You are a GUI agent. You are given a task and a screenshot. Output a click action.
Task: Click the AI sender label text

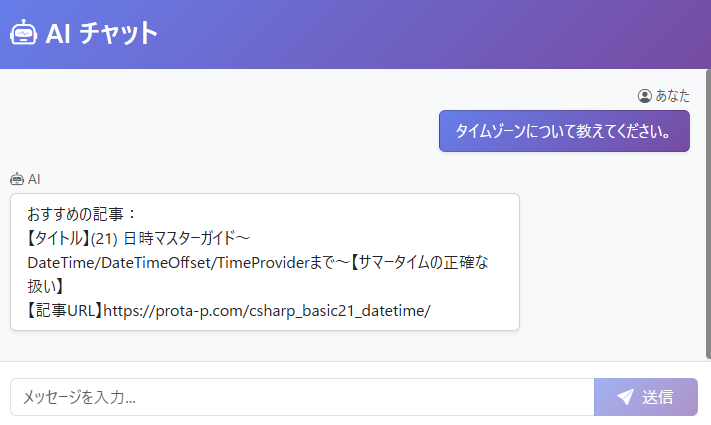coord(34,179)
